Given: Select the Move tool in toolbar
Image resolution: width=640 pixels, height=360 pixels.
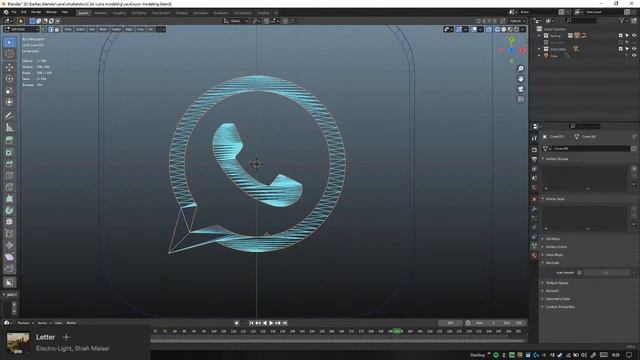Looking at the screenshot, I should click(9, 67).
